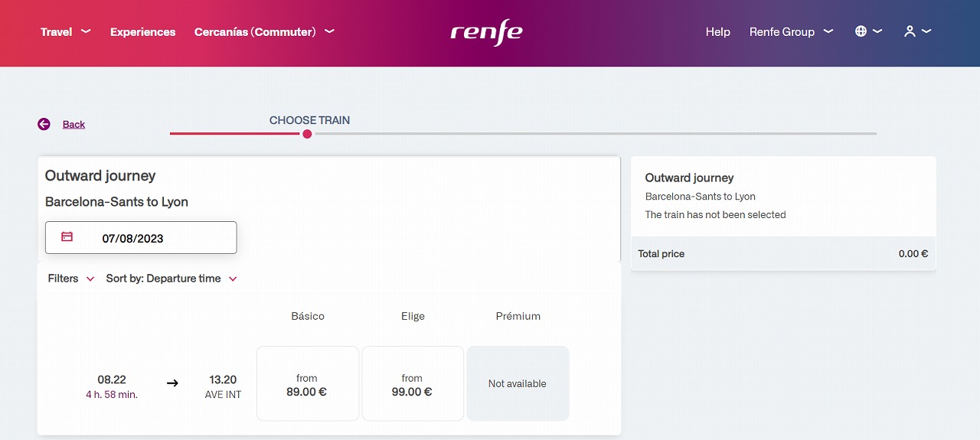980x440 pixels.
Task: Expand the Travel menu
Action: [x=66, y=31]
